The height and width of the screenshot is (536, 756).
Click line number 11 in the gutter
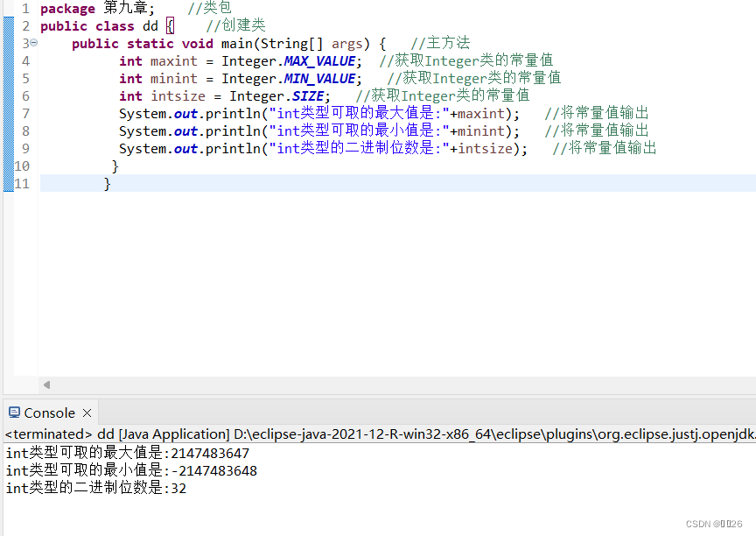[22, 183]
